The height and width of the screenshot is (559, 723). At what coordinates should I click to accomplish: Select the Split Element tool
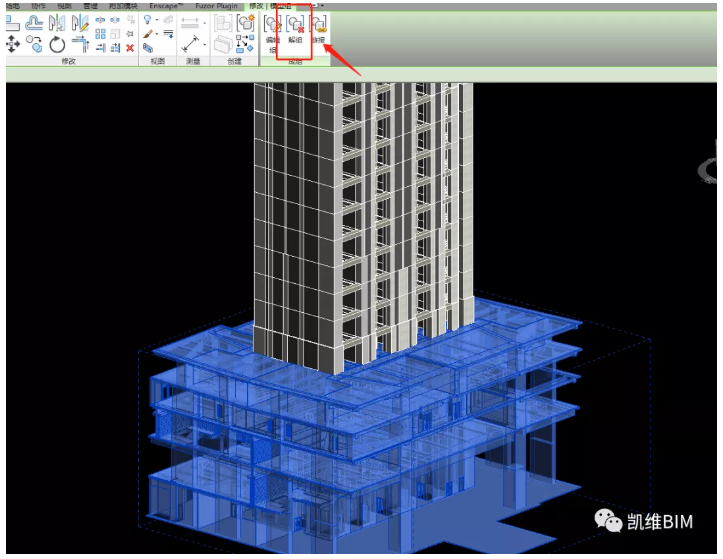[100, 20]
